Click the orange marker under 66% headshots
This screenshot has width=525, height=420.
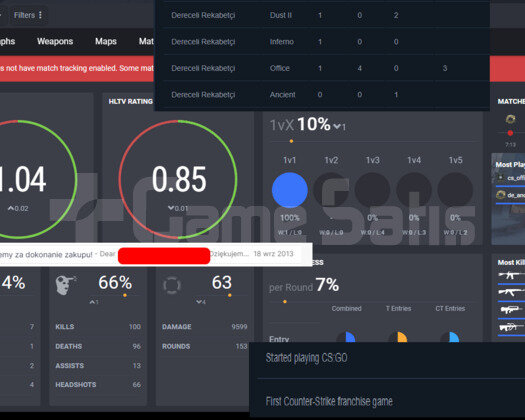pyautogui.click(x=125, y=295)
